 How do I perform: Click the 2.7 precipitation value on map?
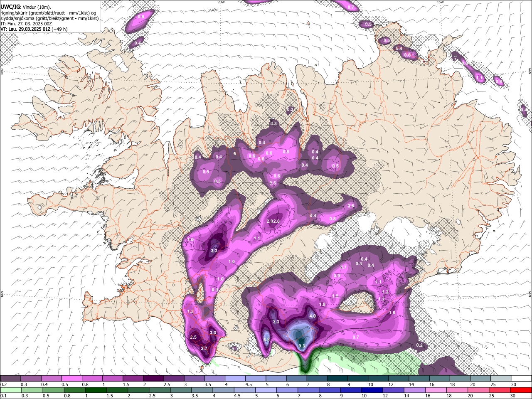[204, 348]
